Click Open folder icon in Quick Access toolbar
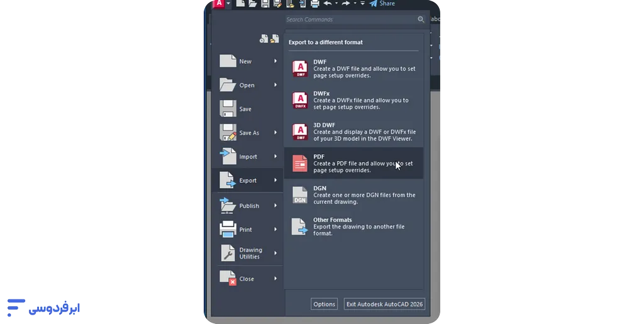644x324 pixels. [253, 4]
